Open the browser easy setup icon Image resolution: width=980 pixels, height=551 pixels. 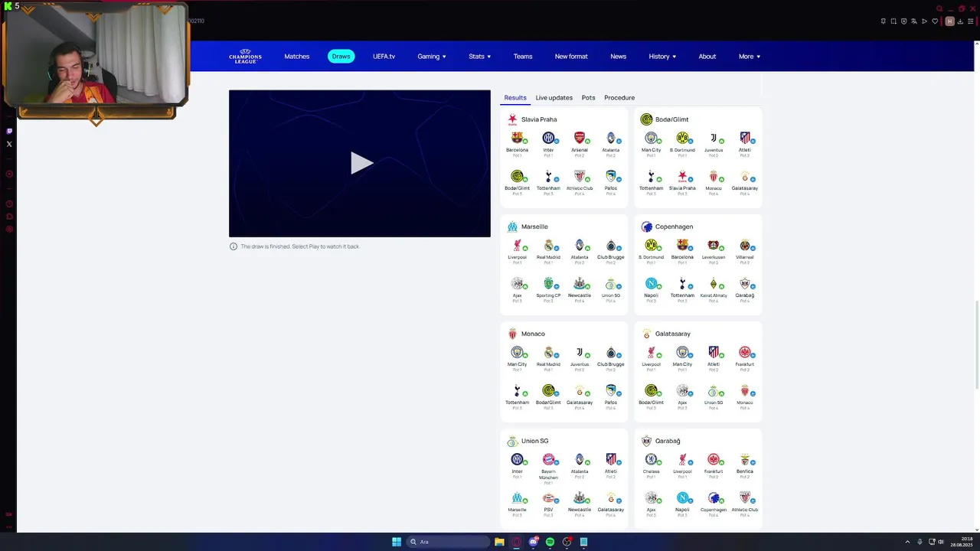coord(971,21)
